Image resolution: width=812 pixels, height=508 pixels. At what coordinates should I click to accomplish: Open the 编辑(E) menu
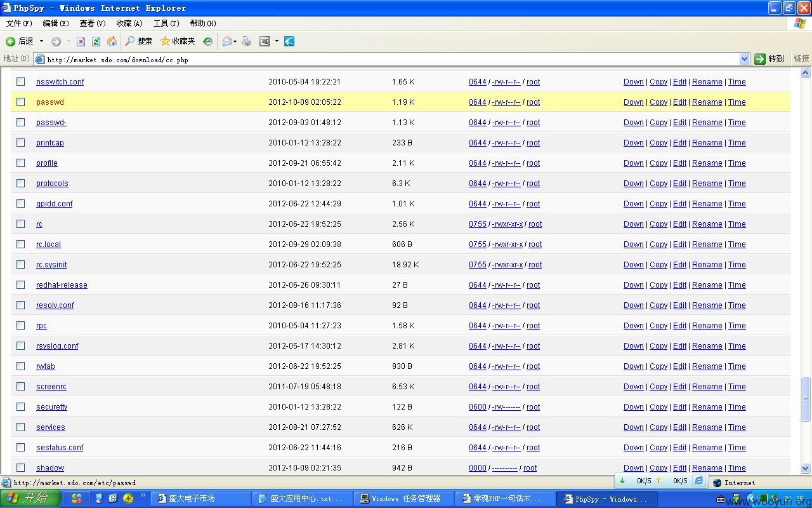56,23
